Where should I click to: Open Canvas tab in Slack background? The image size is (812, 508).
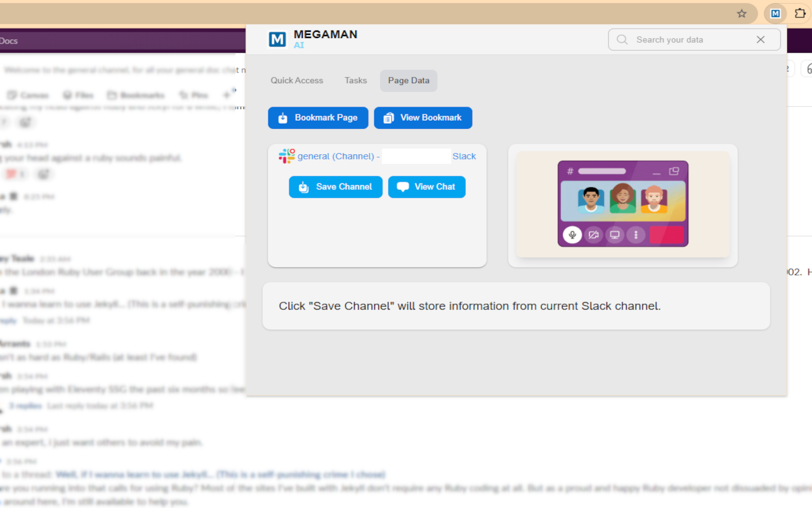(x=29, y=95)
